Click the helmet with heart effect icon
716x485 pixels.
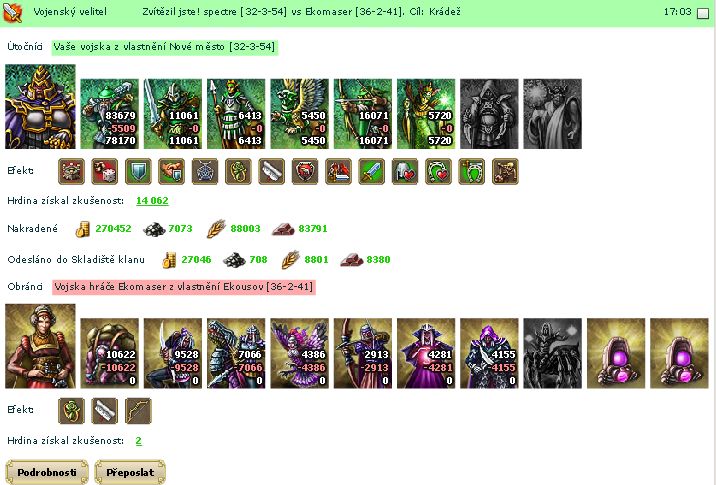405,171
